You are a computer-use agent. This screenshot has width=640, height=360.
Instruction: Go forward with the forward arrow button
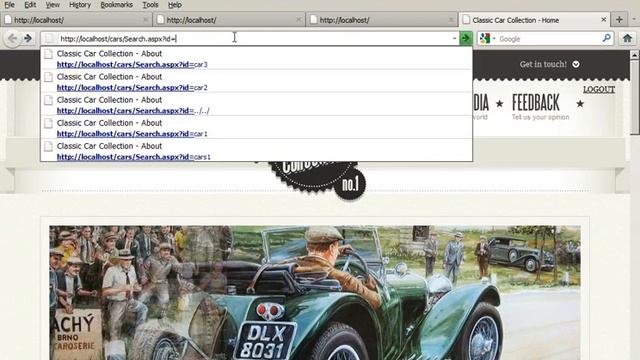28,39
